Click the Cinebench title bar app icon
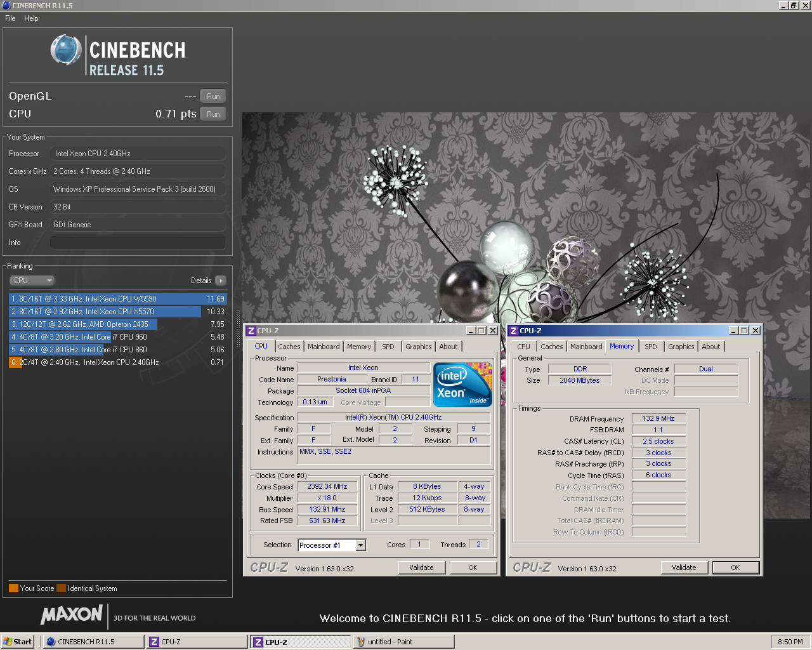Screen dimensions: 812x650 click(6, 6)
